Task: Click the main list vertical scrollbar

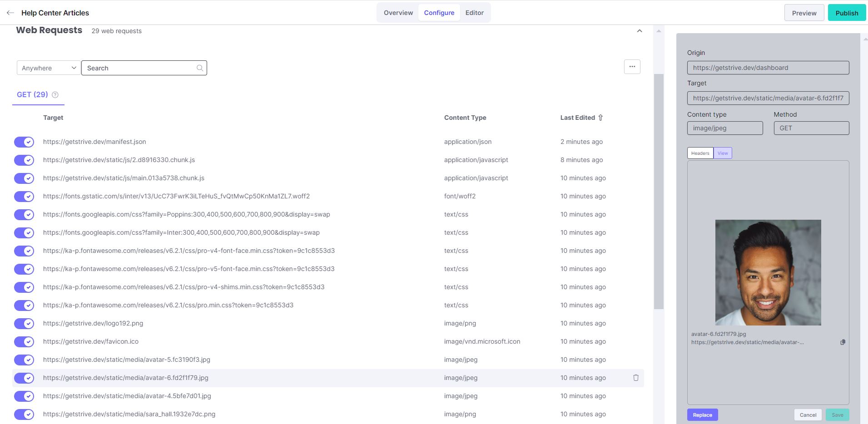Action: point(659,192)
